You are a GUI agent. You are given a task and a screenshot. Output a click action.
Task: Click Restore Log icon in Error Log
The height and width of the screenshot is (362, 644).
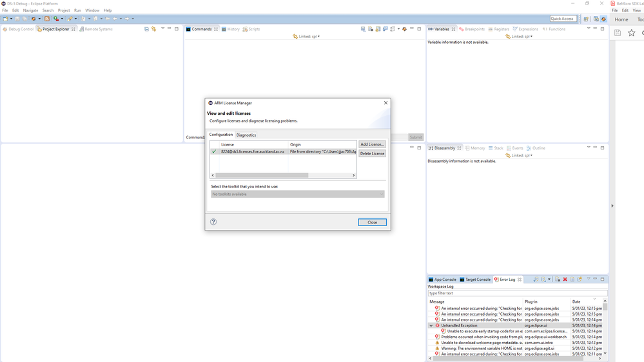point(580,279)
